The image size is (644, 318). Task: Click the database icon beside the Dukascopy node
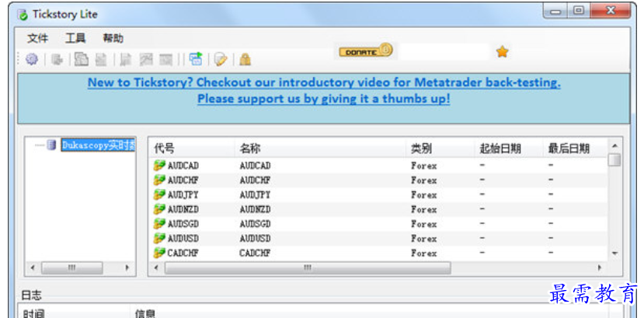coord(51,145)
